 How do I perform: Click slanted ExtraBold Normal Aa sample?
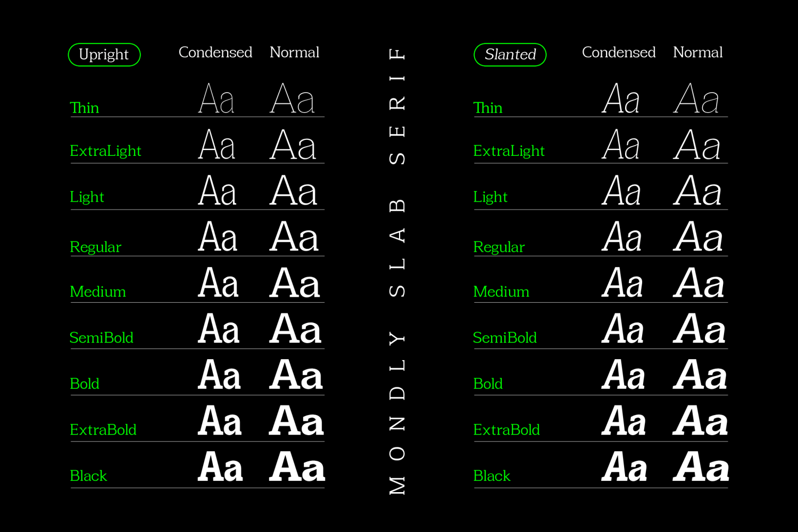pyautogui.click(x=700, y=421)
